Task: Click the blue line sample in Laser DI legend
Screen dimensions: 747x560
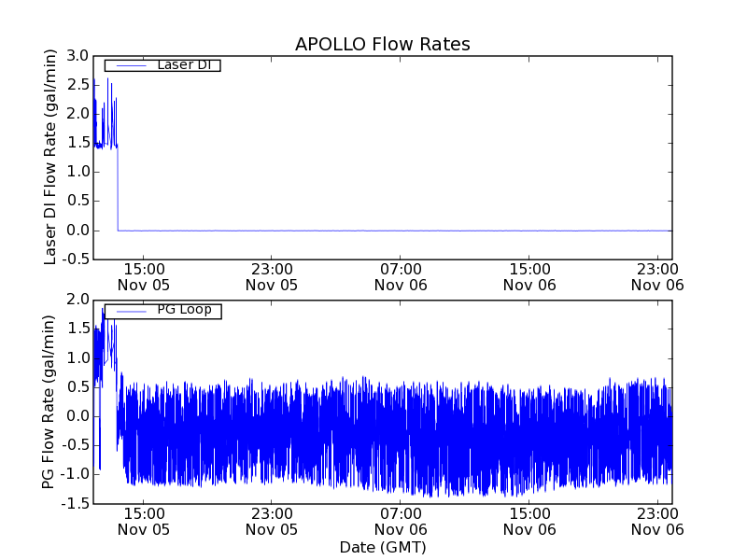Action: tap(127, 65)
